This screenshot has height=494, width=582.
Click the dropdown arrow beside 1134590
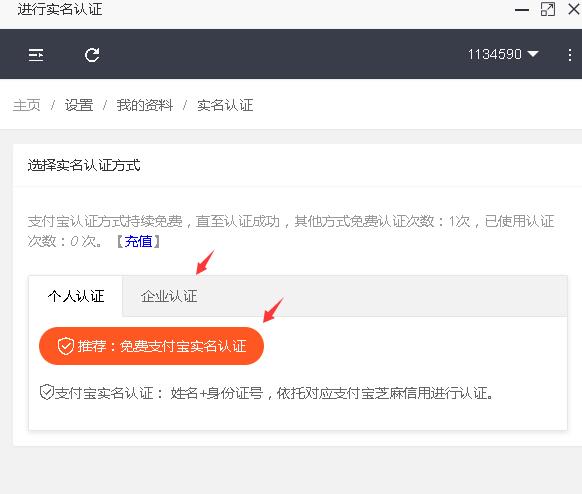533,54
